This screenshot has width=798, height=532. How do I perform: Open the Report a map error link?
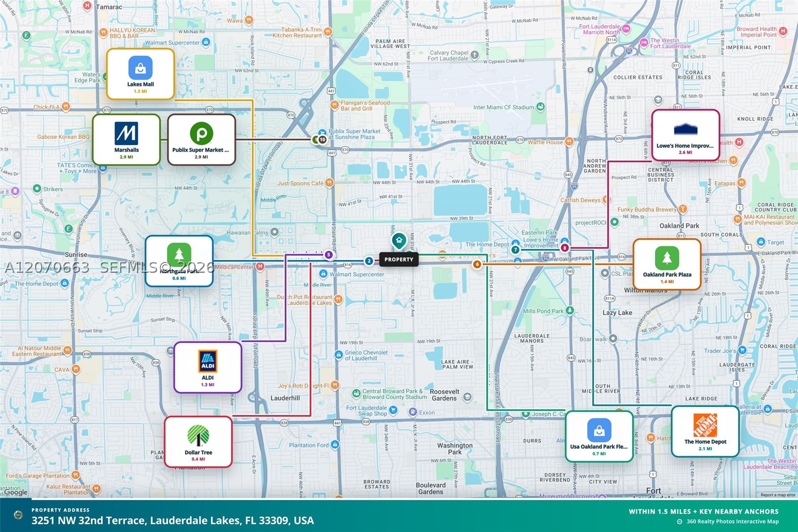(778, 495)
